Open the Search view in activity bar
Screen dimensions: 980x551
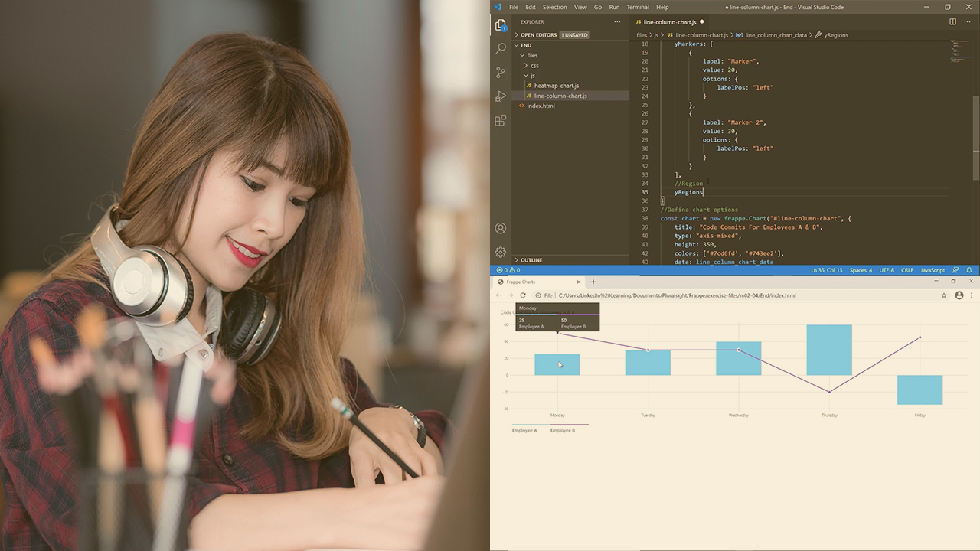pos(501,48)
